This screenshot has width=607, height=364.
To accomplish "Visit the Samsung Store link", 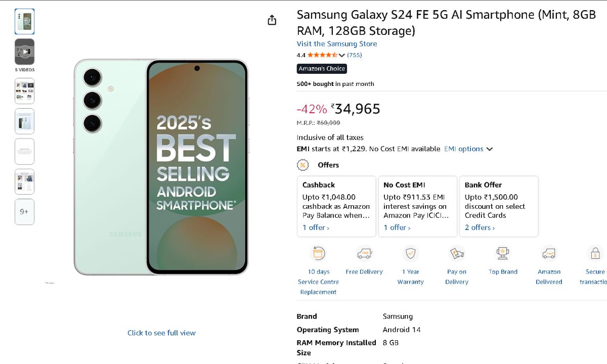I will click(336, 44).
